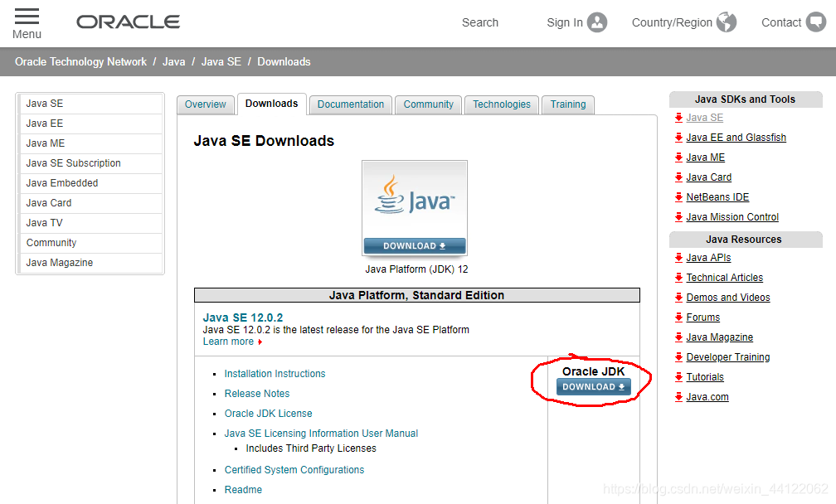
Task: Click the Java Mission Control link
Action: (x=732, y=217)
